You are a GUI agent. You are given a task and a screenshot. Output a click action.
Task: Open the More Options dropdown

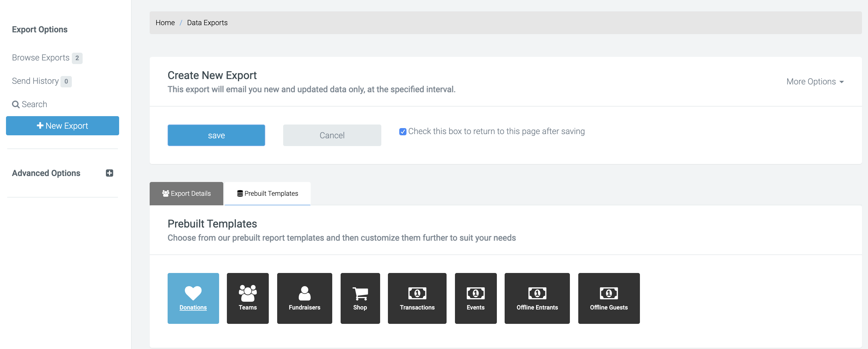(x=814, y=81)
